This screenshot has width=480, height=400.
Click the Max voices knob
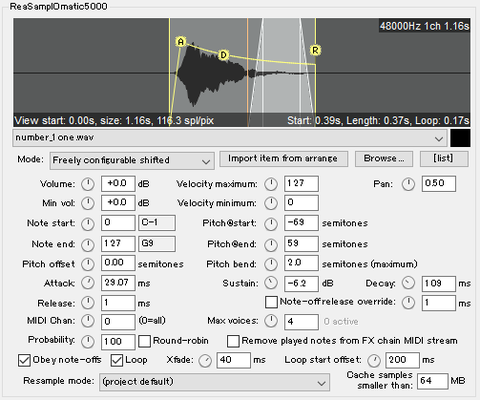[x=271, y=321]
